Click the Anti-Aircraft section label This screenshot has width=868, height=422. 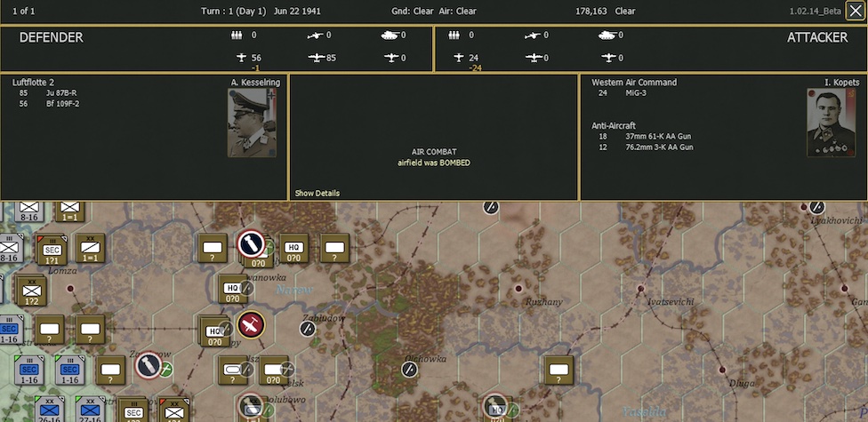614,125
